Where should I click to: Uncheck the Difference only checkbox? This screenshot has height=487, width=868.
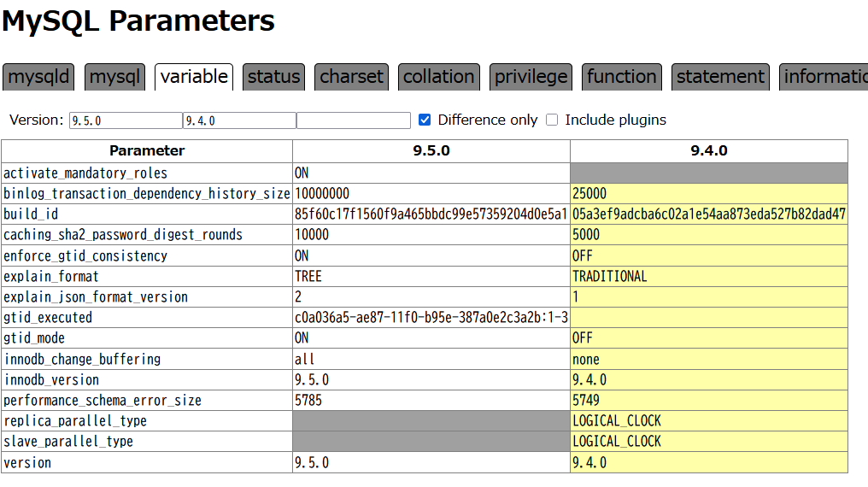point(425,120)
